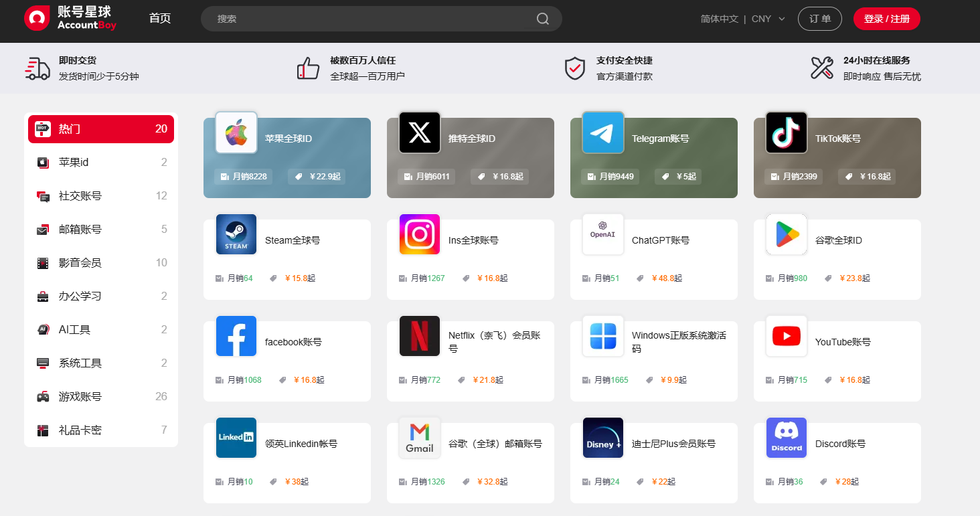Screen dimensions: 980x516
Task: Open the Telegram账号 product icon
Action: point(602,133)
